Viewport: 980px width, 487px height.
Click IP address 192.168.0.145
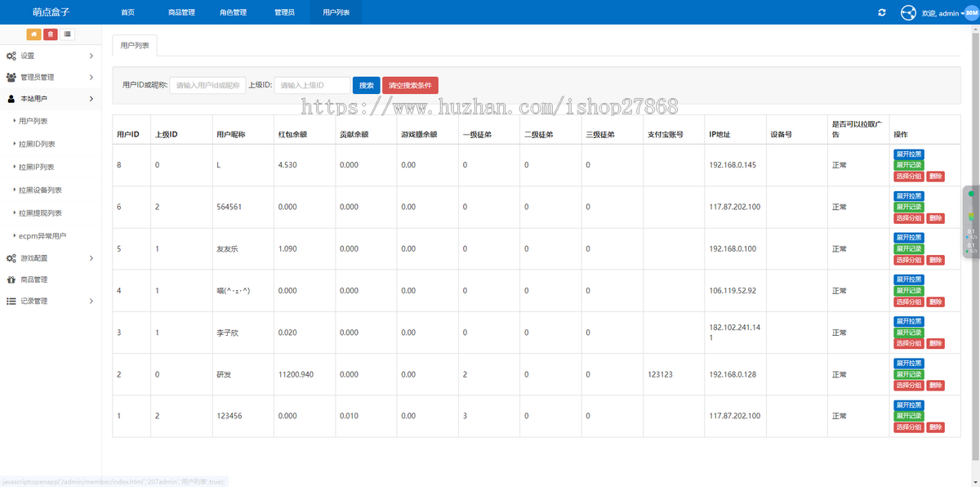point(733,165)
